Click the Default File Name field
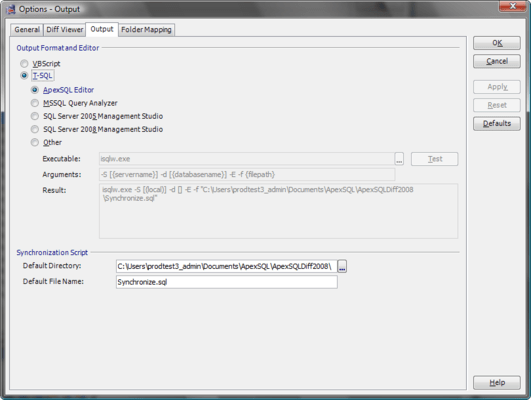The width and height of the screenshot is (531, 400). coord(227,282)
